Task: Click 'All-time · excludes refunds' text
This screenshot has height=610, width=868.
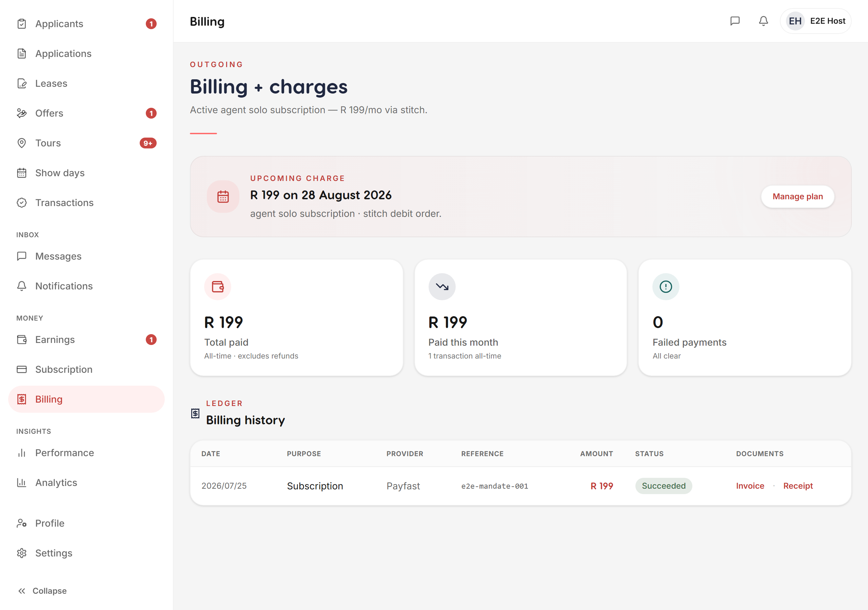Action: pos(251,356)
